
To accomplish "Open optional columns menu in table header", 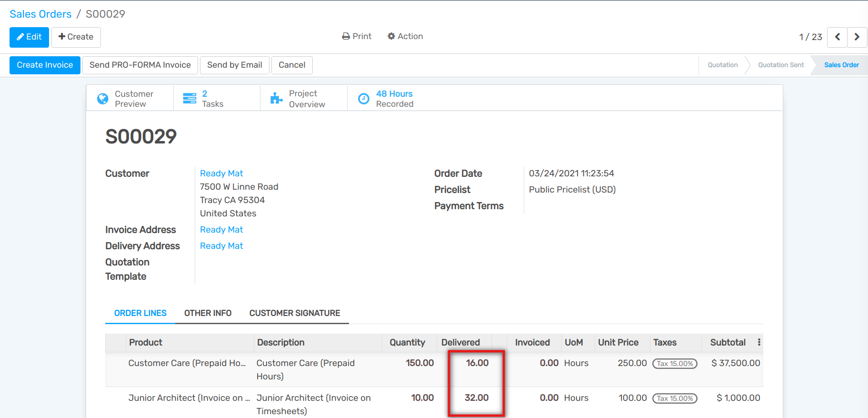I will (x=759, y=342).
